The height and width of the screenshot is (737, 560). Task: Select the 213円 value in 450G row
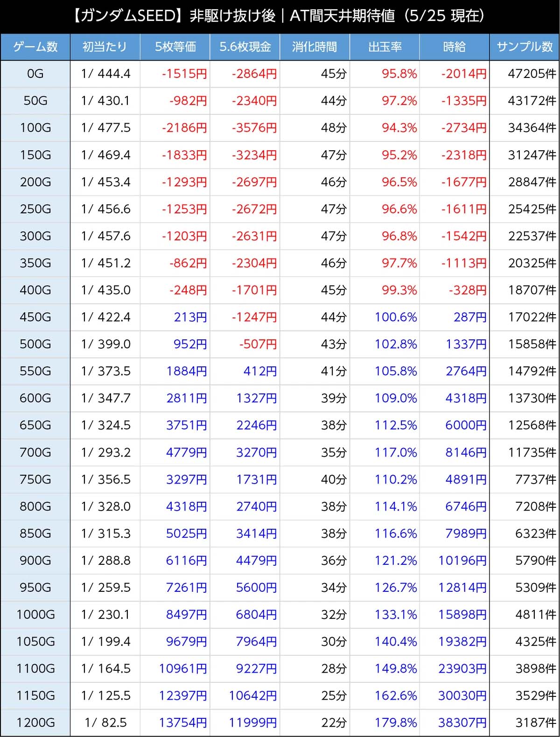click(x=190, y=317)
